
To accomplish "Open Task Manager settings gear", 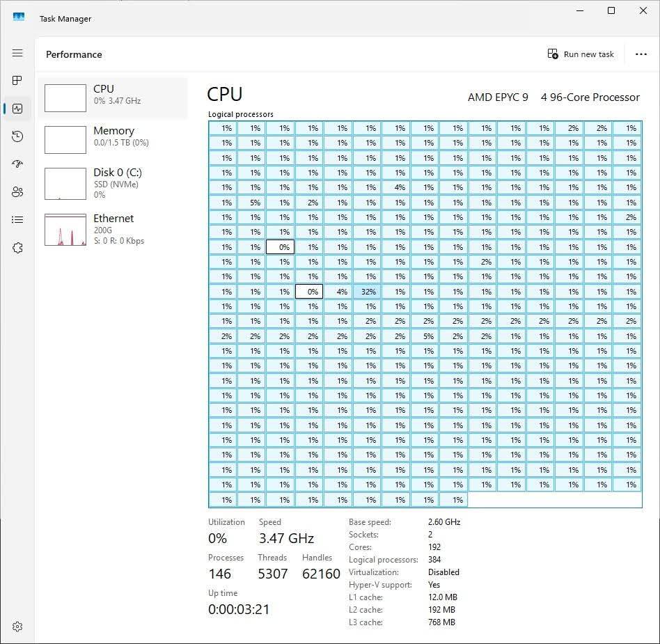I will pos(17,627).
